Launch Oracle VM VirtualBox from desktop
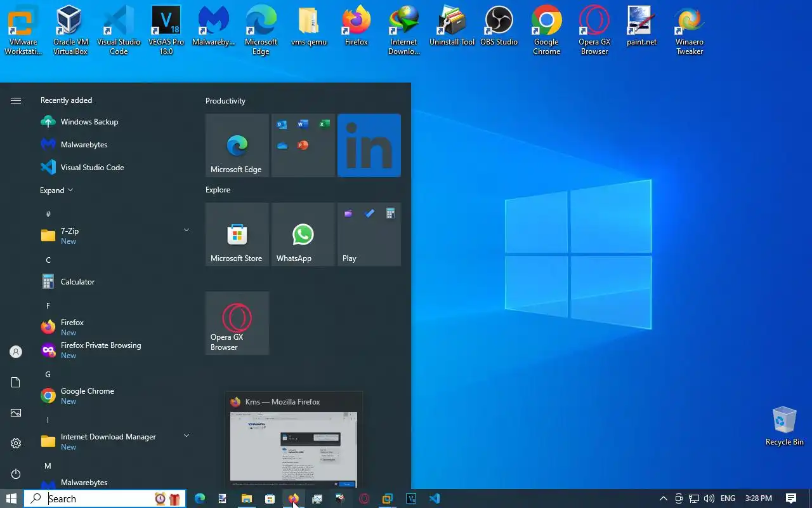Image resolution: width=812 pixels, height=508 pixels. tap(70, 30)
